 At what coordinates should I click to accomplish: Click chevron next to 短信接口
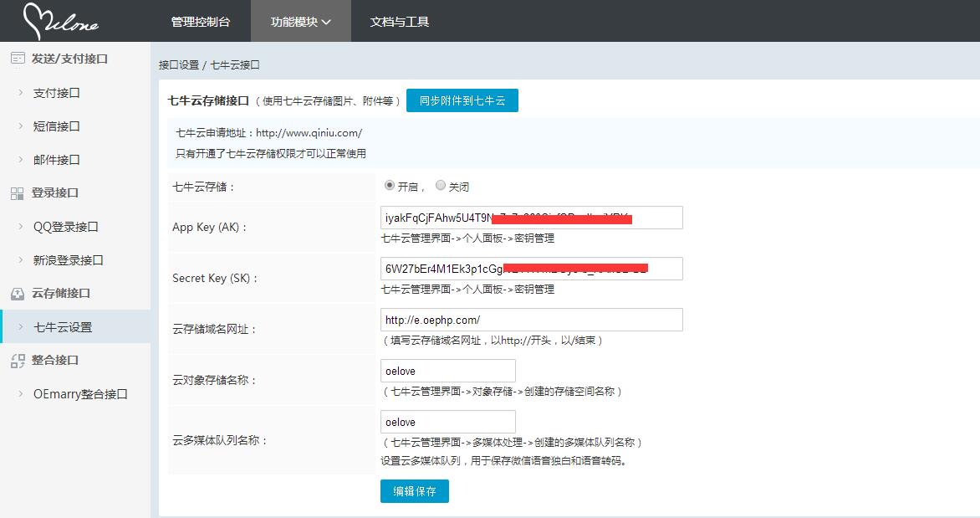point(21,126)
